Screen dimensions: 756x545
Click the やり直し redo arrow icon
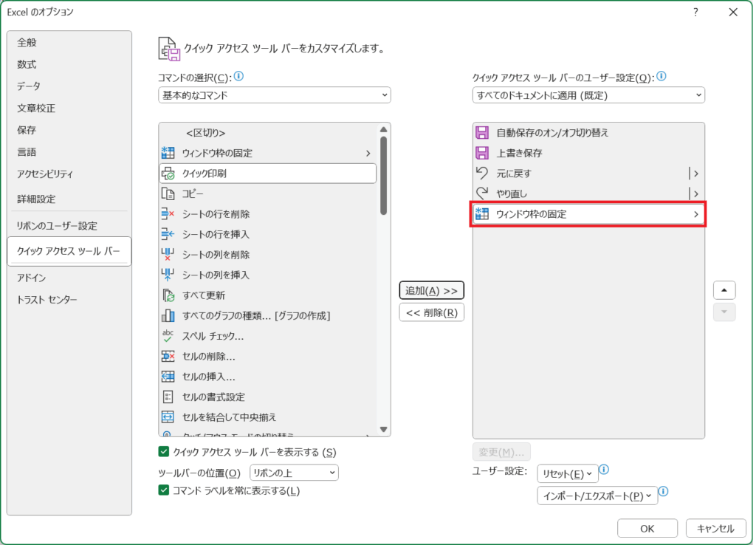point(482,193)
